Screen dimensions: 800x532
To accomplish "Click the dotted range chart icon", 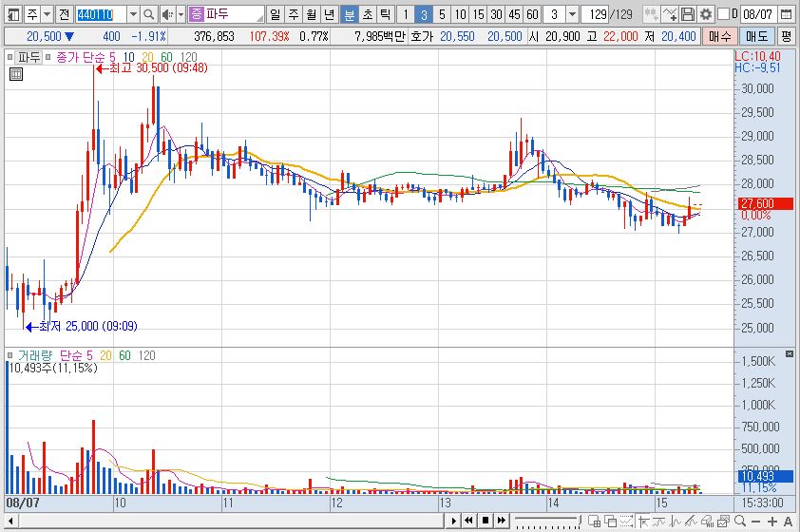I will (x=626, y=521).
